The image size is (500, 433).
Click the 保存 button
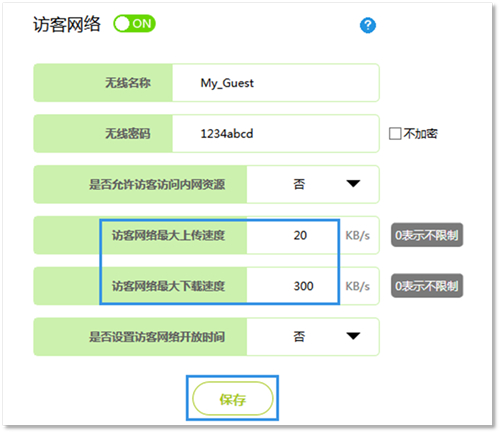[x=233, y=399]
